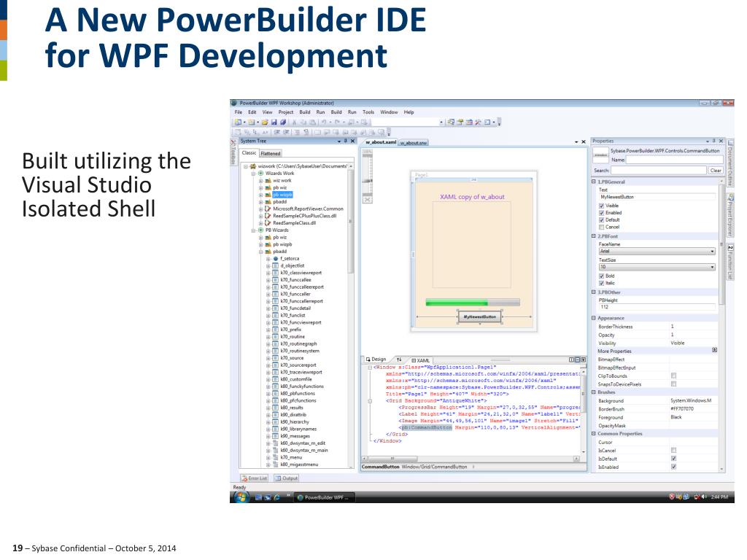Toggle the Default checkbox in PBGeneral
747x560 pixels.
click(601, 220)
